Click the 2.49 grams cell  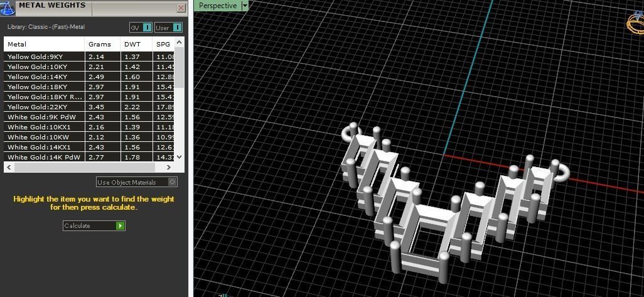point(103,77)
